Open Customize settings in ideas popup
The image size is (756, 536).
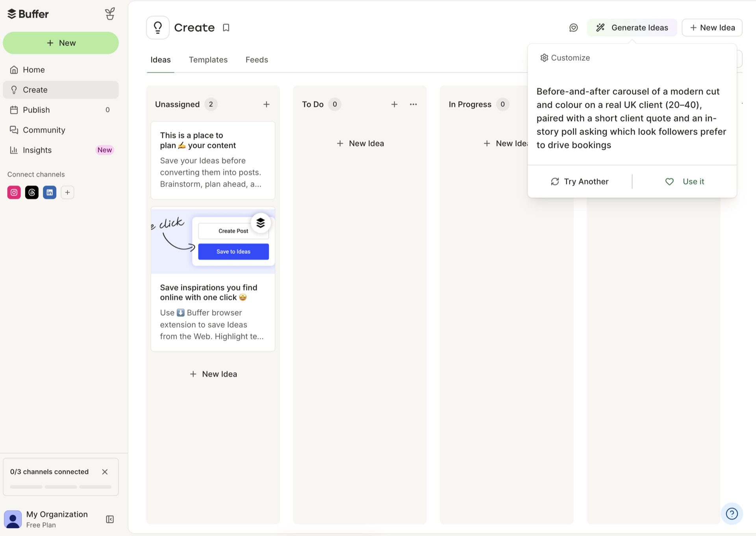(565, 58)
